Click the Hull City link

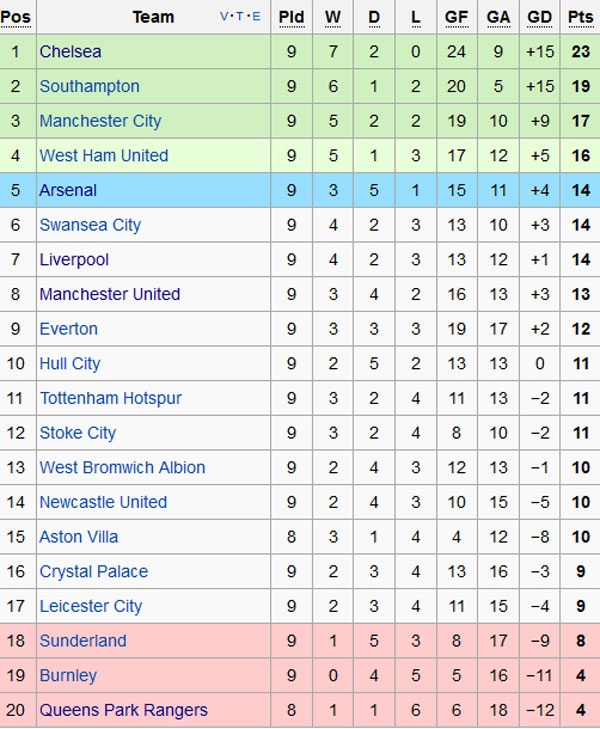(x=69, y=364)
